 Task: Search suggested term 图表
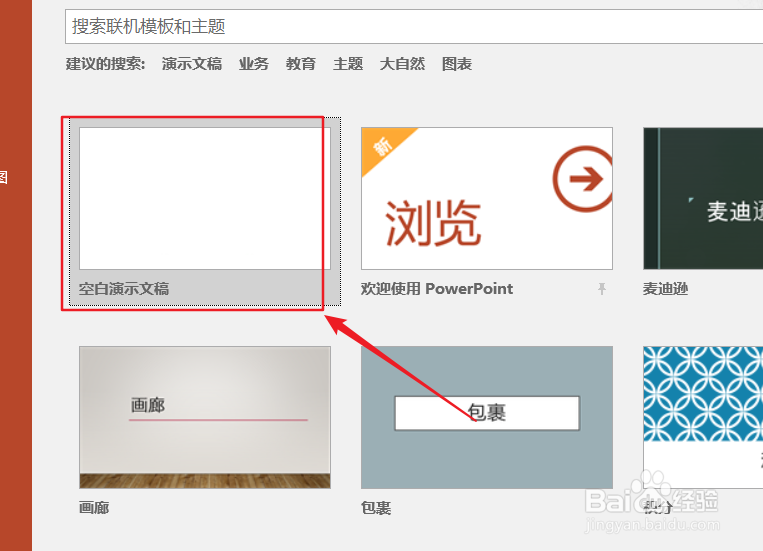[x=457, y=64]
